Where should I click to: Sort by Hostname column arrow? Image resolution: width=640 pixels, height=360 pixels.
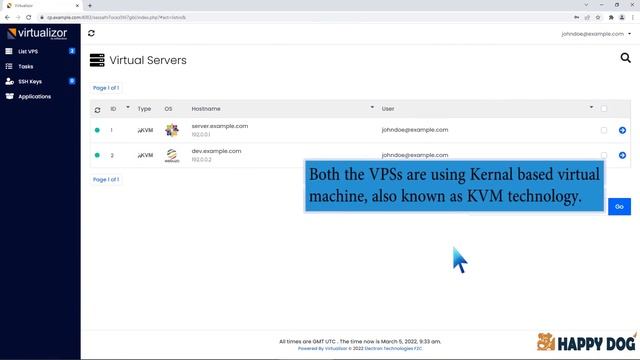click(372, 107)
